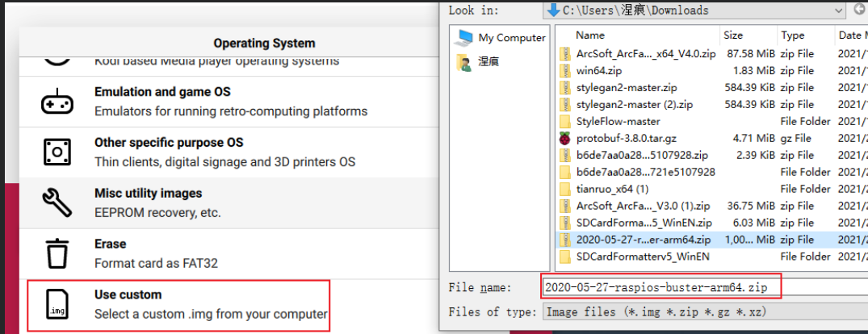The image size is (868, 334).
Task: Select the highlighted 2020-05-27-r...er-arm64.zip row
Action: pyautogui.click(x=711, y=240)
